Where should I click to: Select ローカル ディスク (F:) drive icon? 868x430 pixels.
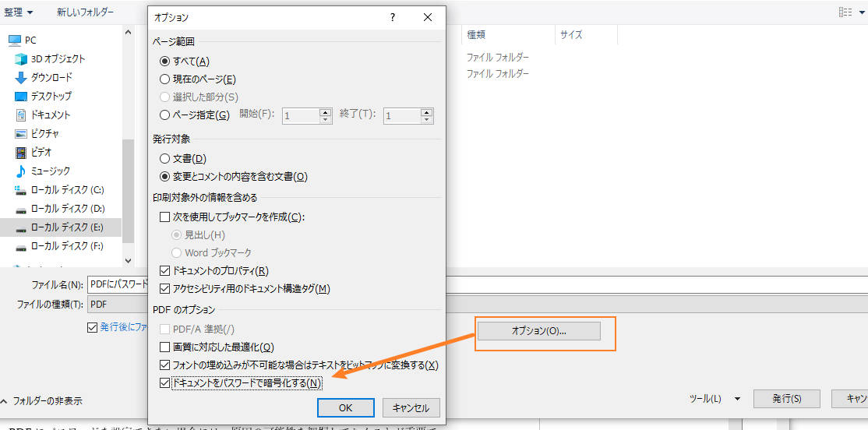pyautogui.click(x=21, y=246)
